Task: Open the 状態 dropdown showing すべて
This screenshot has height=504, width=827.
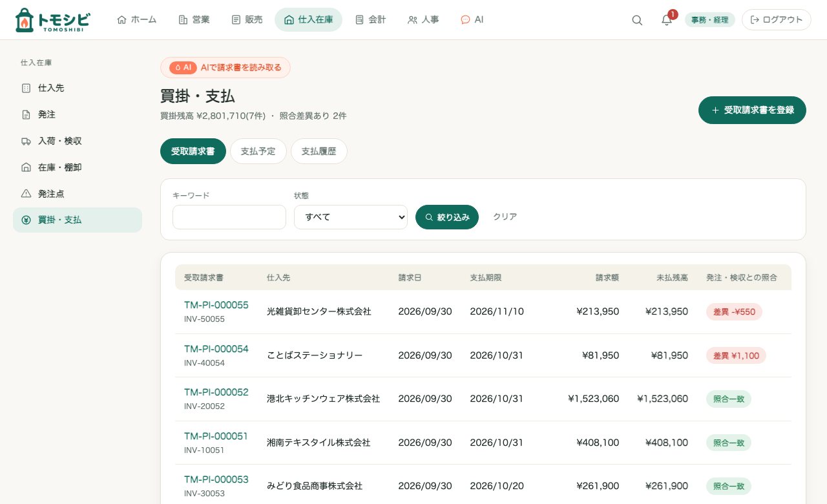Action: 351,217
